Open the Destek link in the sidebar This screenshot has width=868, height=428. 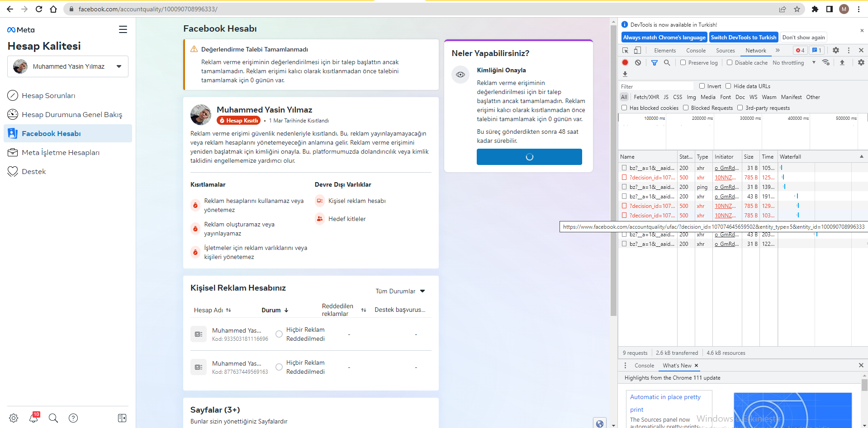point(68,171)
